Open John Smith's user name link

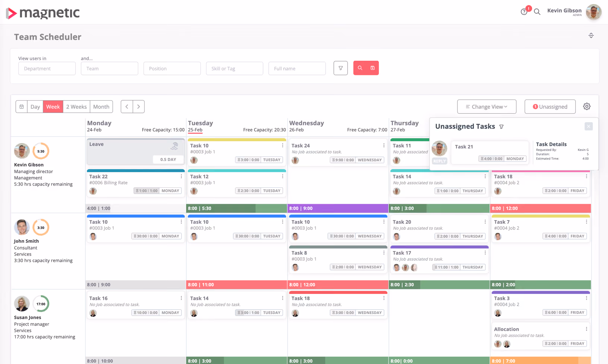pyautogui.click(x=26, y=241)
